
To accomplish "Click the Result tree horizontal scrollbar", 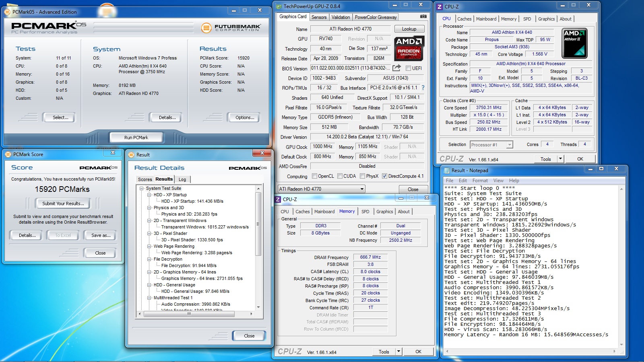I will tap(196, 314).
